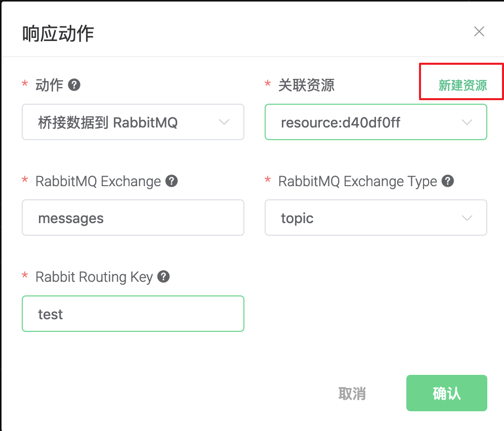Click the 'Rabbit Routing Key' label text
Screen dimensions: 504x431
tap(94, 277)
